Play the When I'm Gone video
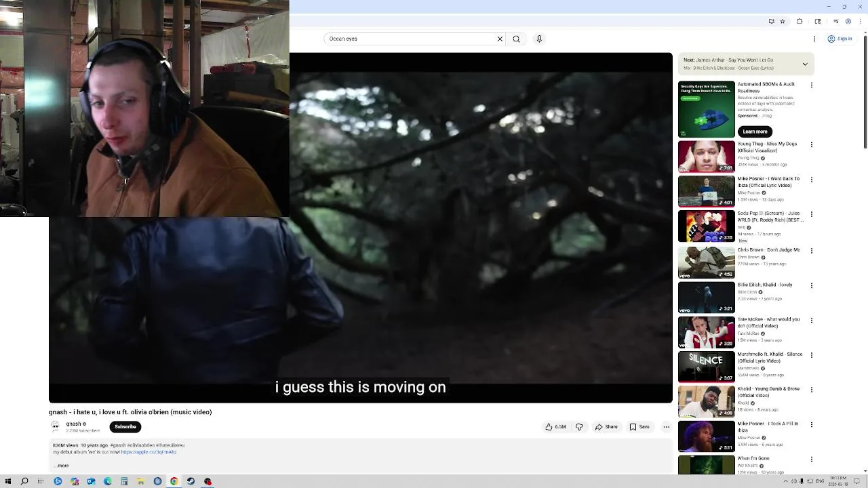This screenshot has width=868, height=488. [x=707, y=465]
